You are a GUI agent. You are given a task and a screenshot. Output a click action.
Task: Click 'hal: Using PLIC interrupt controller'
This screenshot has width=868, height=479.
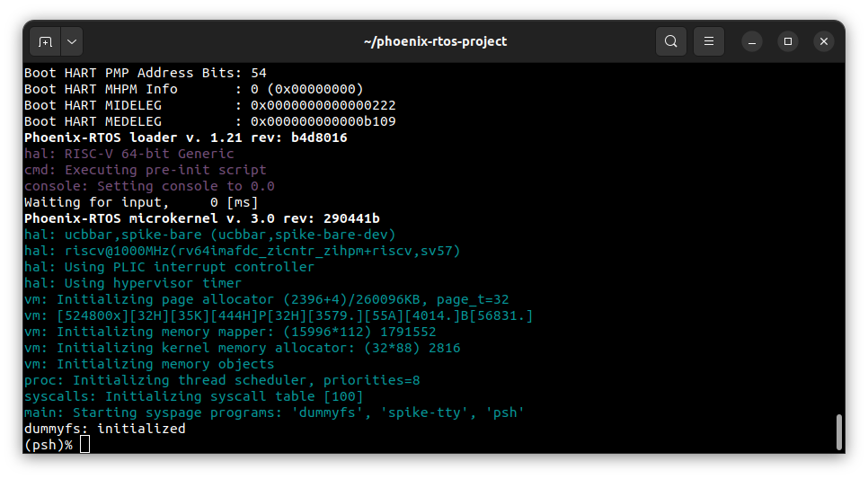(x=170, y=267)
